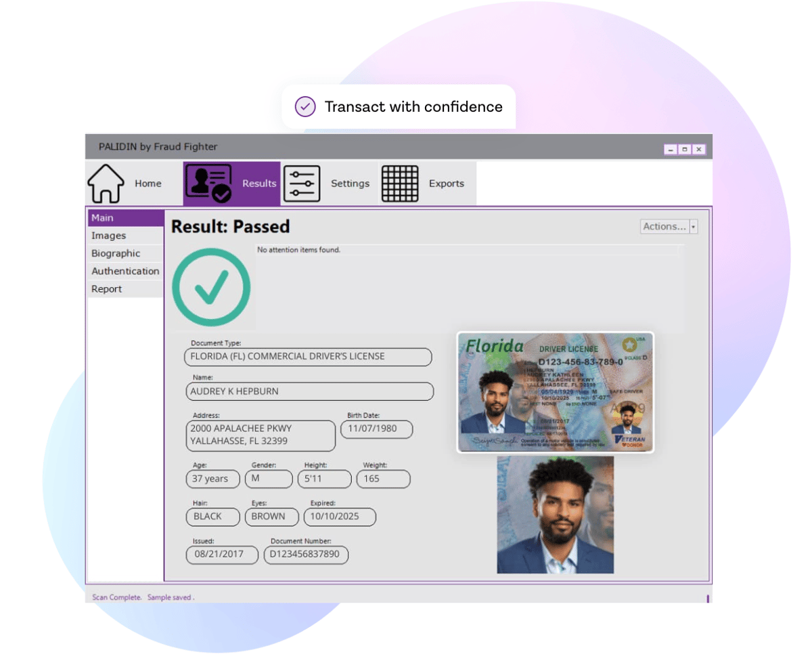
Task: Open the window restore control
Action: 685,149
